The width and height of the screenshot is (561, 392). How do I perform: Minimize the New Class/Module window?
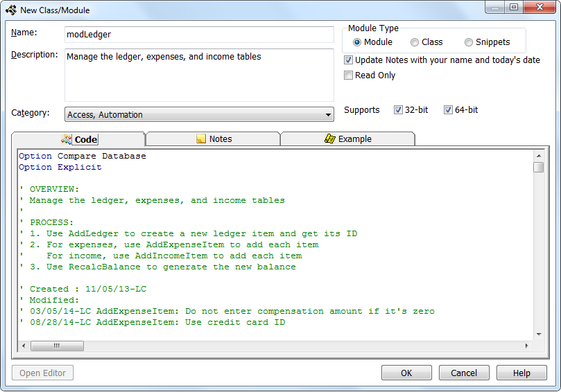495,7
